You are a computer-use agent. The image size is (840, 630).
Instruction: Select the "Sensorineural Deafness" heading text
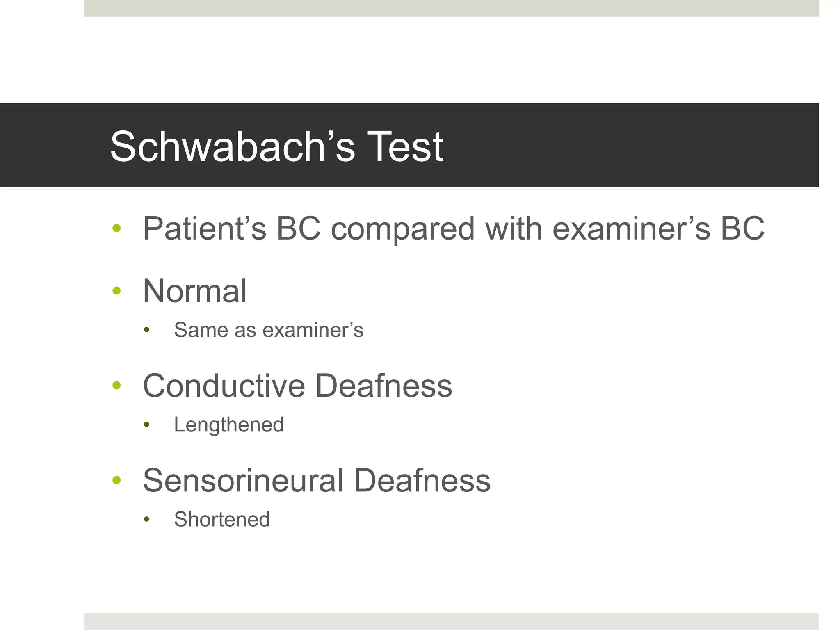316,480
